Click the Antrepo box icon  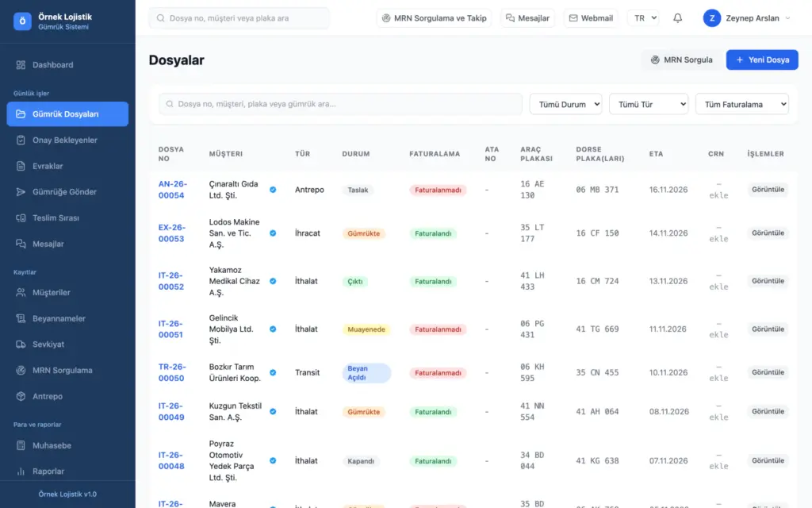pyautogui.click(x=21, y=396)
